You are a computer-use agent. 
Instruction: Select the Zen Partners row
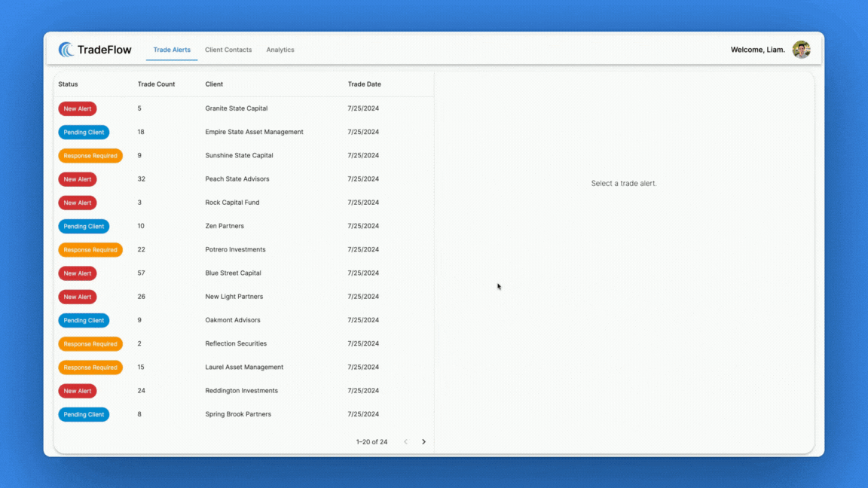point(225,226)
